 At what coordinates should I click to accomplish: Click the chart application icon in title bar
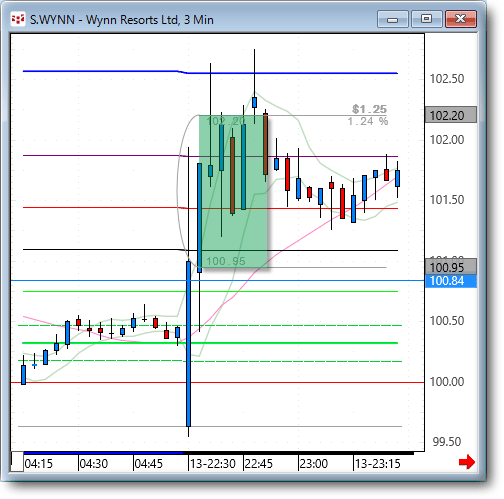tap(18, 19)
